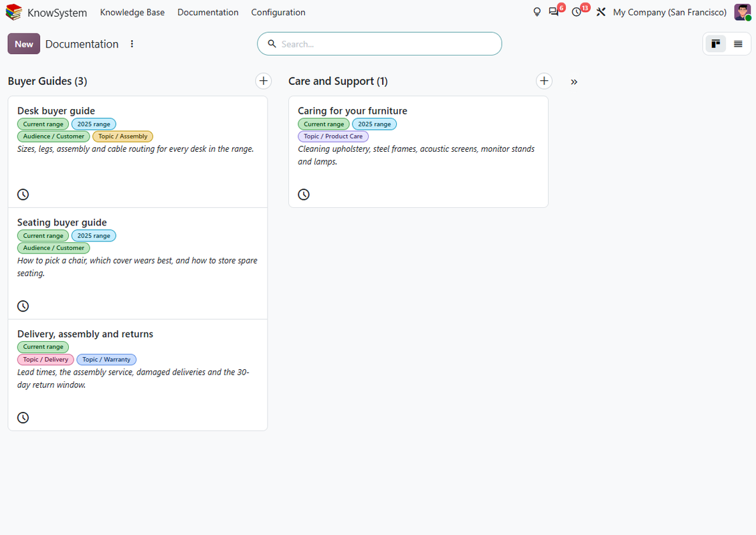The image size is (756, 535).
Task: Open conversations icon with 6 badge
Action: pyautogui.click(x=553, y=12)
